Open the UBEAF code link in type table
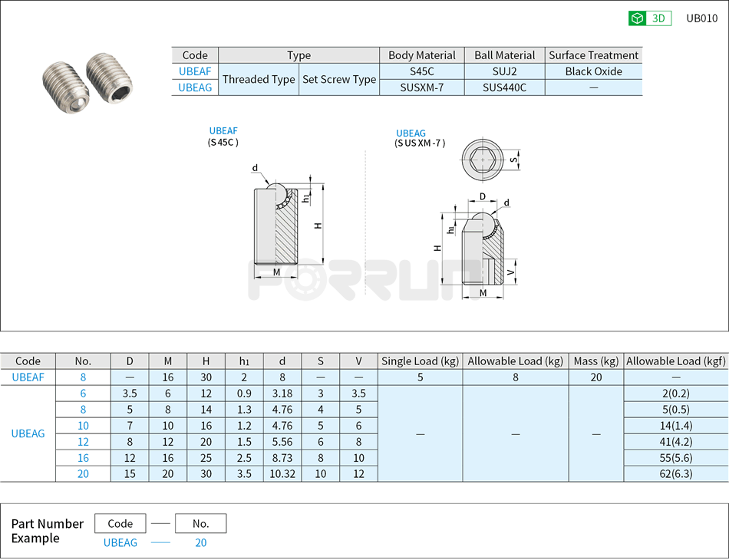This screenshot has height=560, width=729. click(195, 71)
